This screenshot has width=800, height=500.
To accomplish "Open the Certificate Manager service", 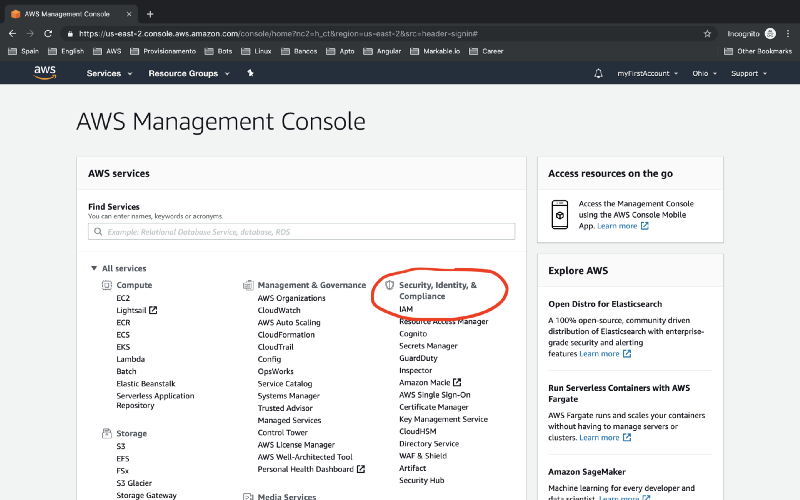I will click(434, 407).
